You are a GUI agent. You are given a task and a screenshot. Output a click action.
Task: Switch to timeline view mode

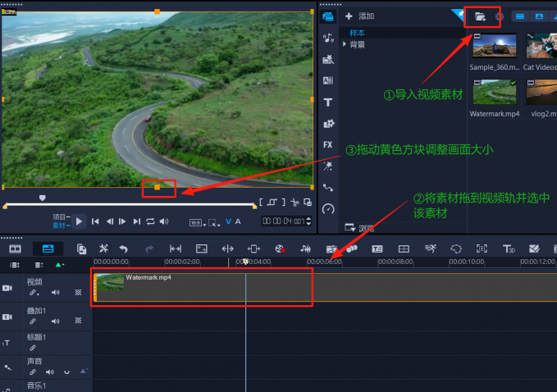coord(48,248)
